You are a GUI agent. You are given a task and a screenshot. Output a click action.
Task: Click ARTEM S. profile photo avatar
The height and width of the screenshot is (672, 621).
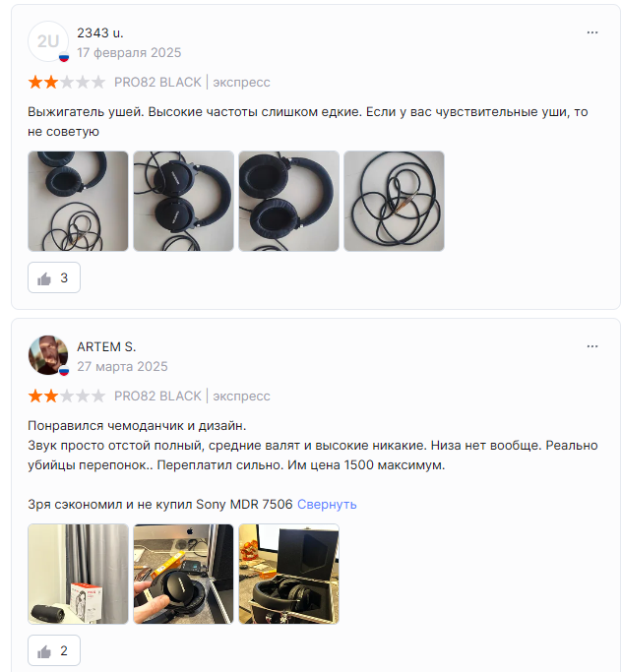(48, 355)
